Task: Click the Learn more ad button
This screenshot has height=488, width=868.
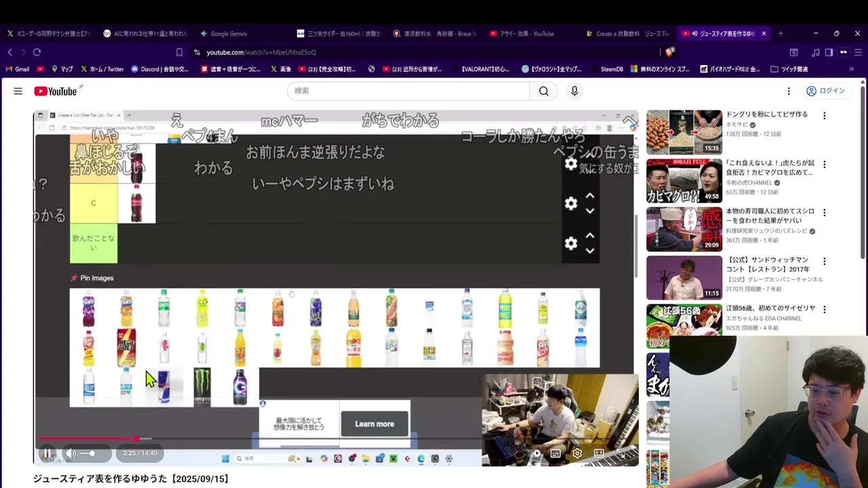Action: [374, 424]
